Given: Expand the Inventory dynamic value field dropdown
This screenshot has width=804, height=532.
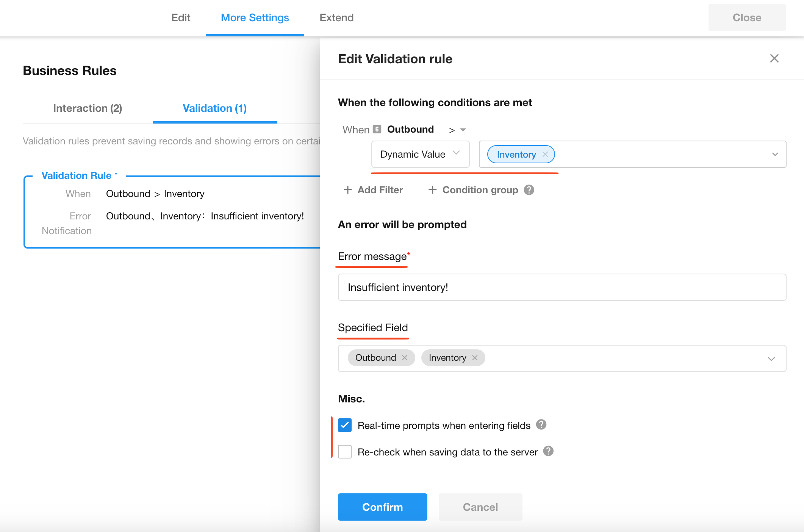Looking at the screenshot, I should click(775, 154).
